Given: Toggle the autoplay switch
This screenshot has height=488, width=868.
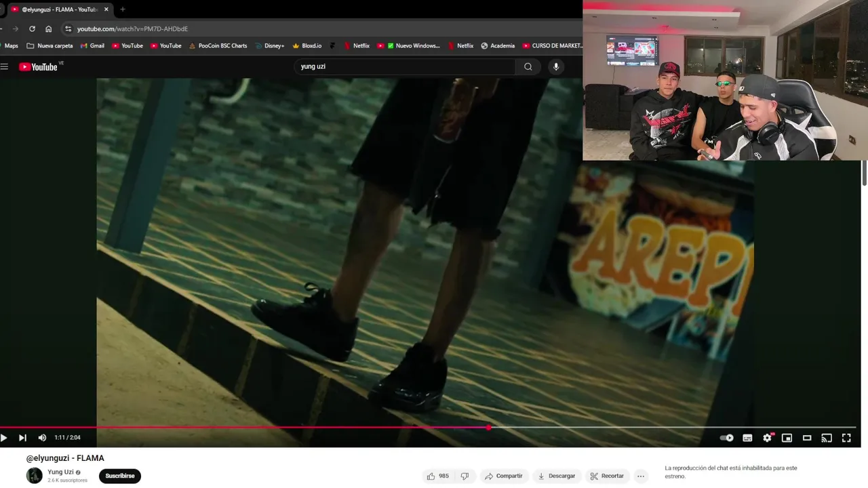Looking at the screenshot, I should point(727,438).
